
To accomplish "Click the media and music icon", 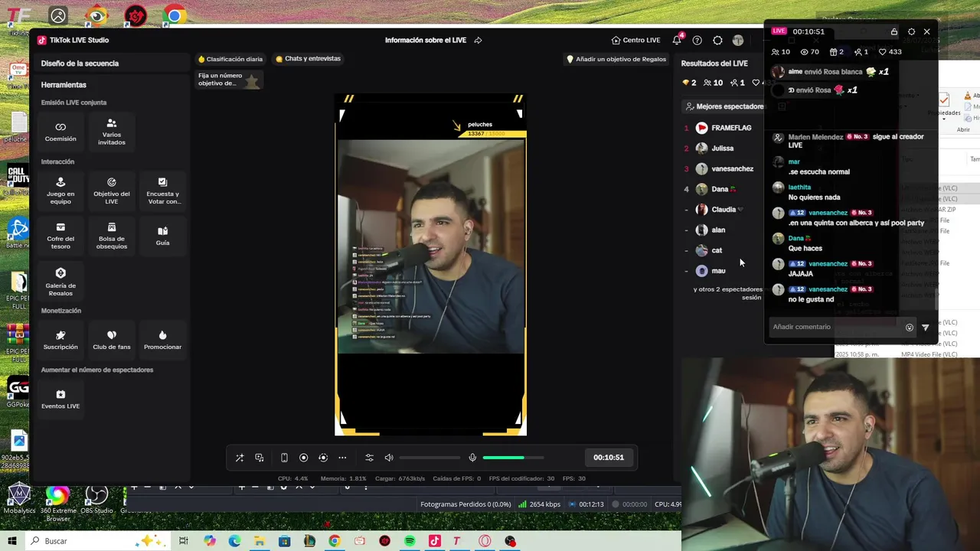I will 260,458.
